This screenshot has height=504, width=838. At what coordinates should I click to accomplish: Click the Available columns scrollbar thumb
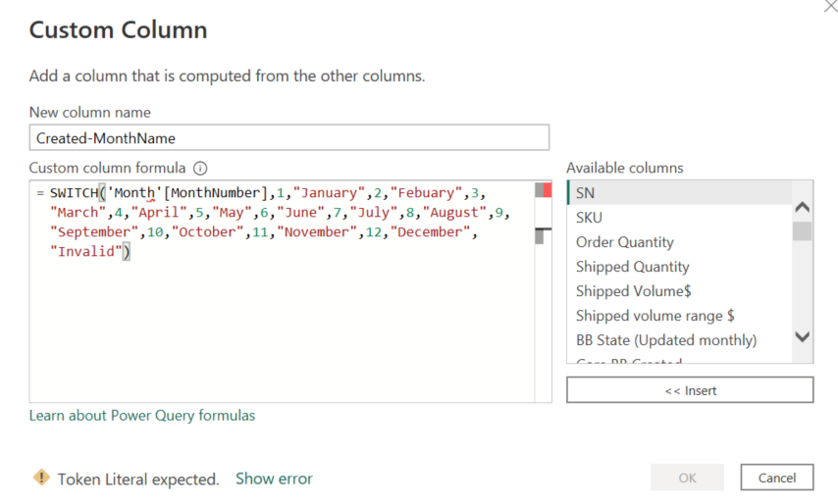point(803,231)
